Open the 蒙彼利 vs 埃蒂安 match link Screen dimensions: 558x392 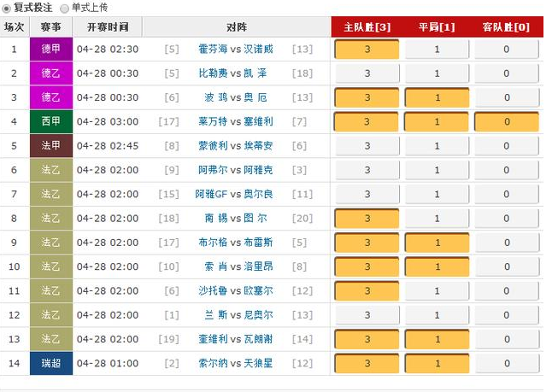tap(236, 146)
